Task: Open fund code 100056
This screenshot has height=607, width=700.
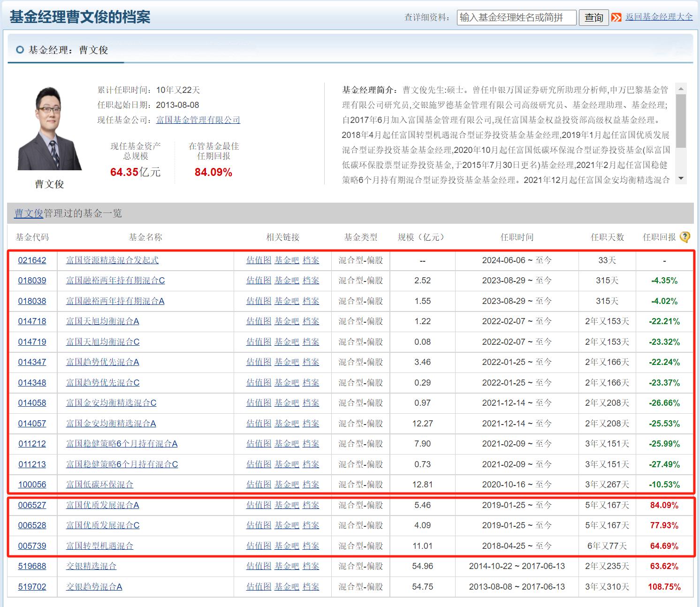Action: pyautogui.click(x=32, y=485)
